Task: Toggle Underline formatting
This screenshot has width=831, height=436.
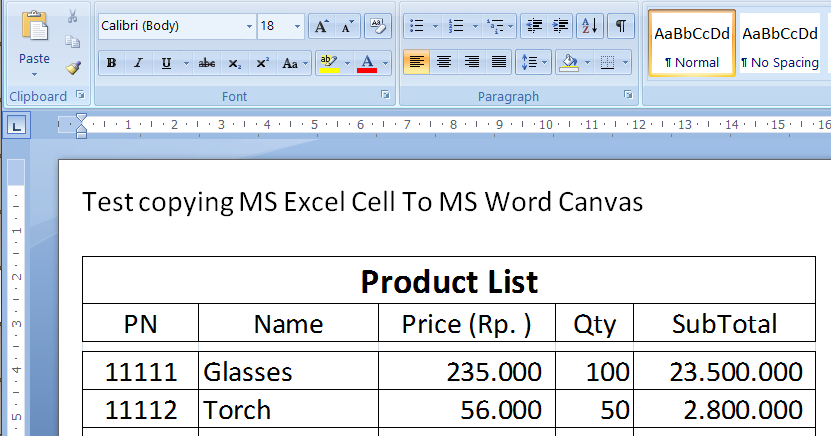Action: pos(166,63)
